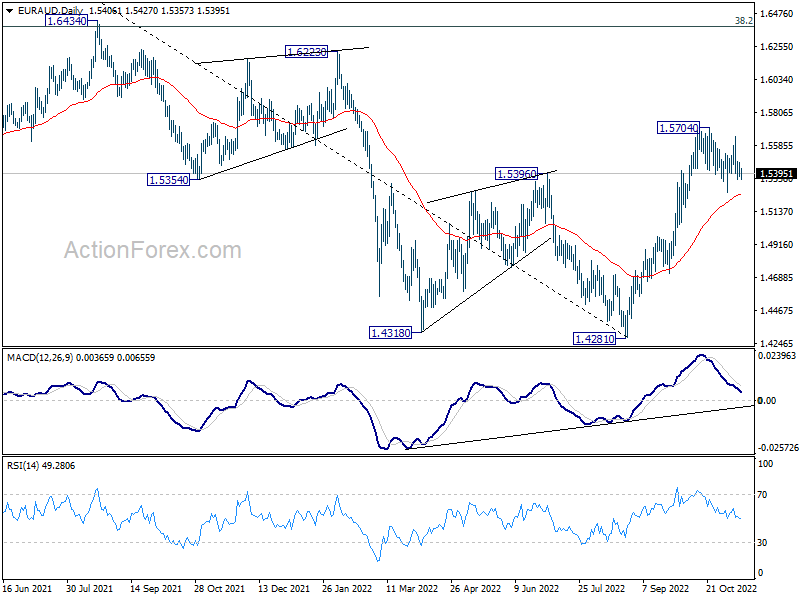Click the RSI 70 level axis label

click(x=762, y=494)
